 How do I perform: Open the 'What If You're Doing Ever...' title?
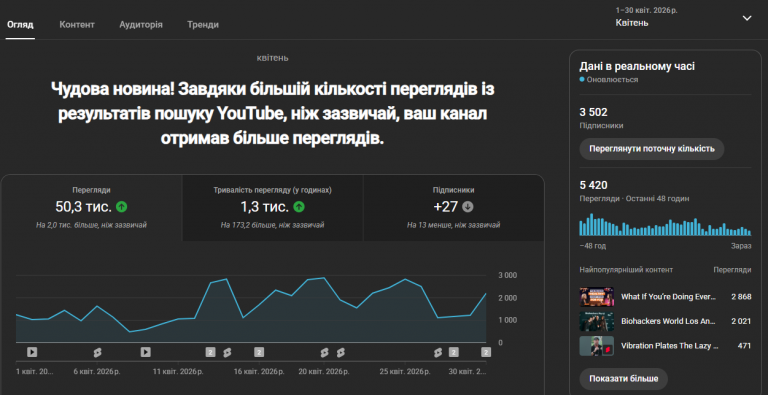669,297
